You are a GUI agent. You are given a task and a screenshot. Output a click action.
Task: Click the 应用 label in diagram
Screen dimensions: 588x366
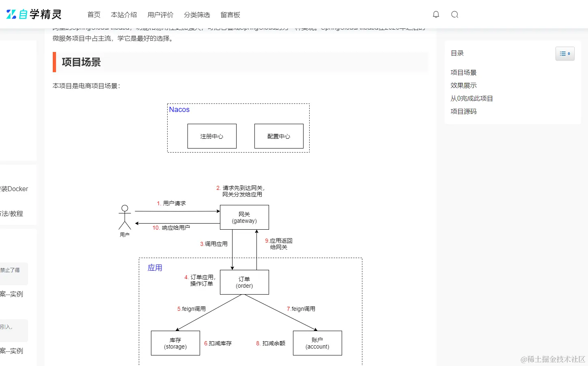pos(155,268)
